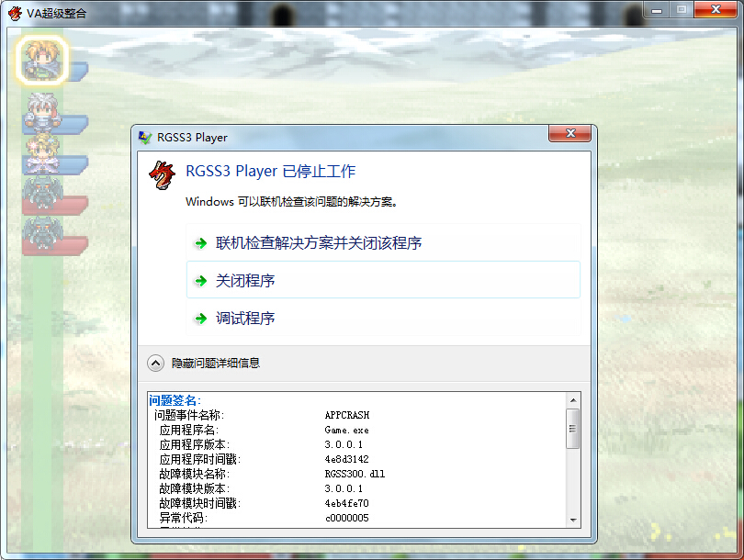Click the 4e8d3142 timestamp value
744x560 pixels.
coord(347,459)
